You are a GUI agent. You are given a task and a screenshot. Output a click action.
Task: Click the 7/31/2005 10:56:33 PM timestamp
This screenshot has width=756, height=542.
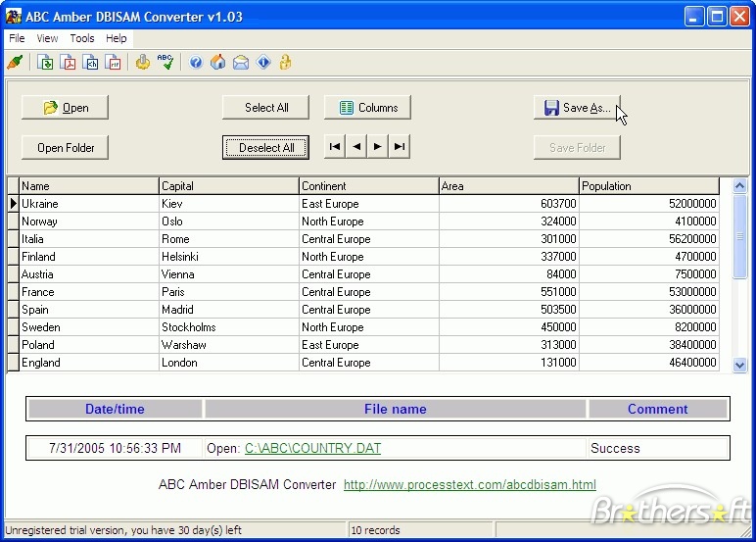tap(115, 448)
